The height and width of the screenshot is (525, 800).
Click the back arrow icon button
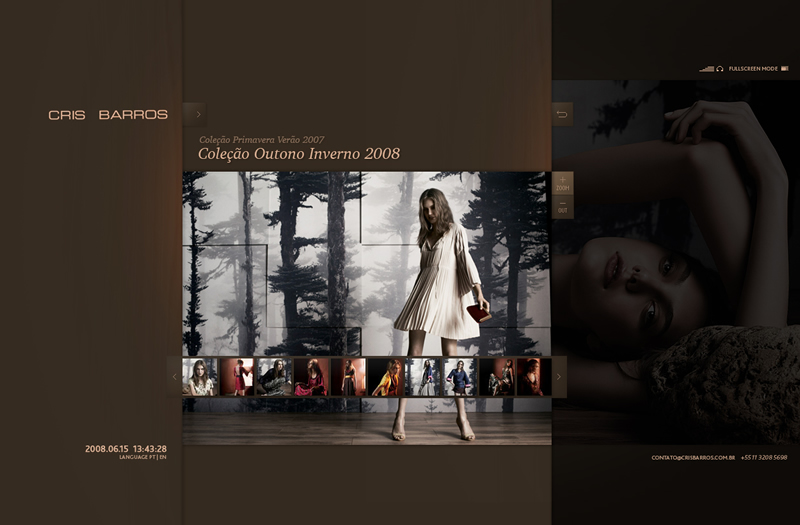click(x=562, y=115)
